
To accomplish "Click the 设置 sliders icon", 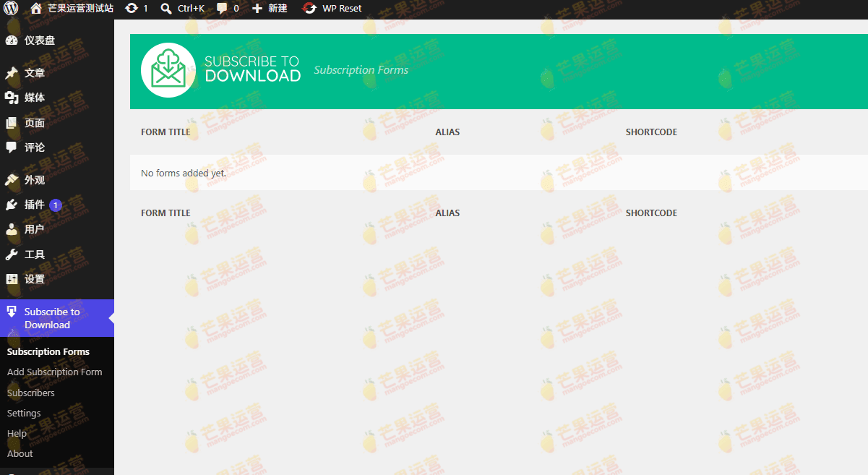I will (12, 279).
